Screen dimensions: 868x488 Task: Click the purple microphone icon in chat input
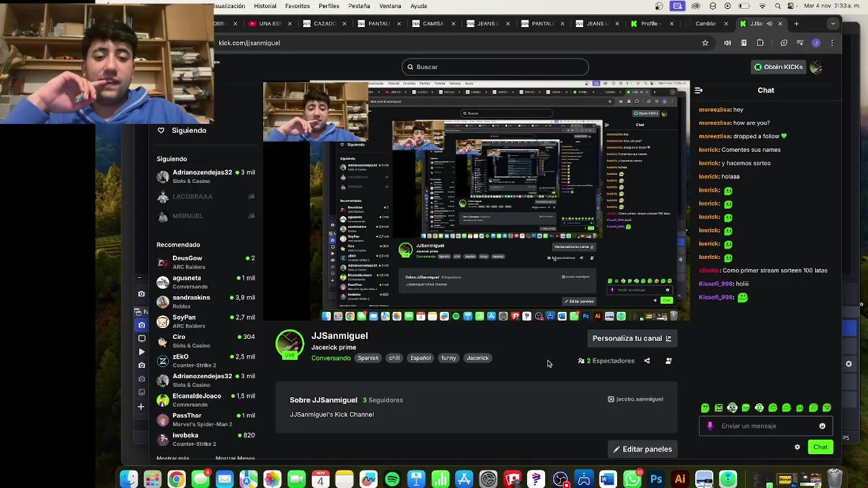pos(710,426)
